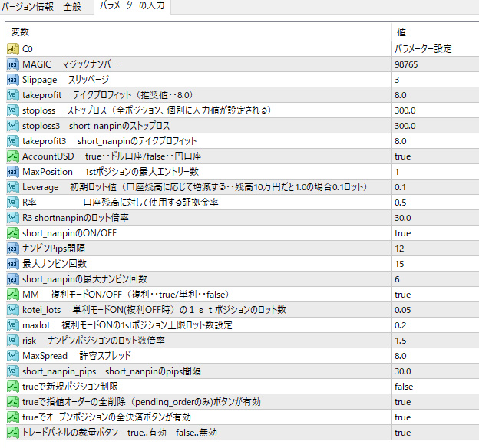Click the double icon beside R3 shortnanpin
The width and height of the screenshot is (479, 448).
pyautogui.click(x=13, y=218)
